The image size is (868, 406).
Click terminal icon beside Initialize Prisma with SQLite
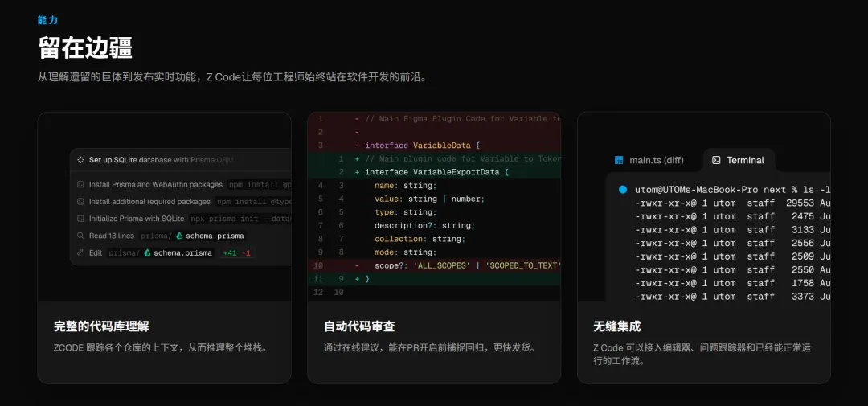(x=80, y=219)
